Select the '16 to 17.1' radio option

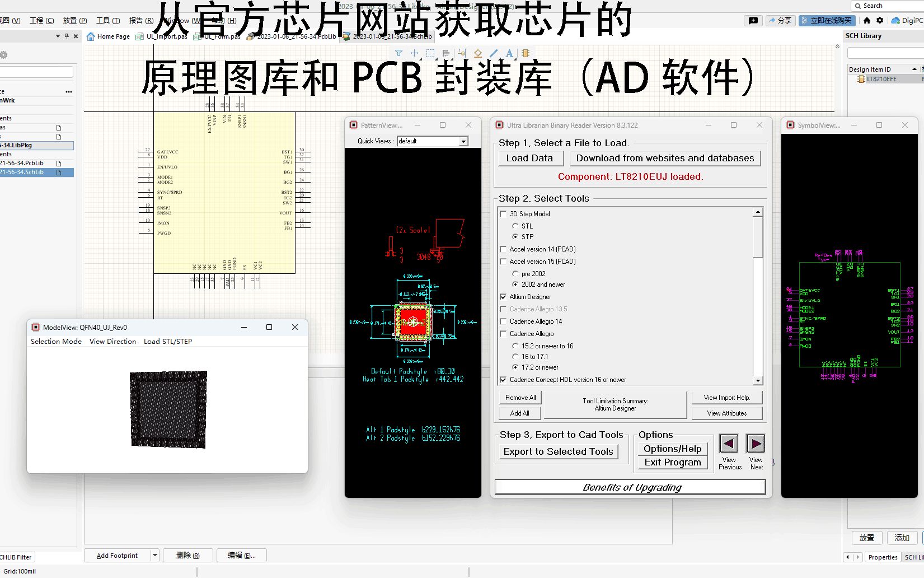(515, 357)
